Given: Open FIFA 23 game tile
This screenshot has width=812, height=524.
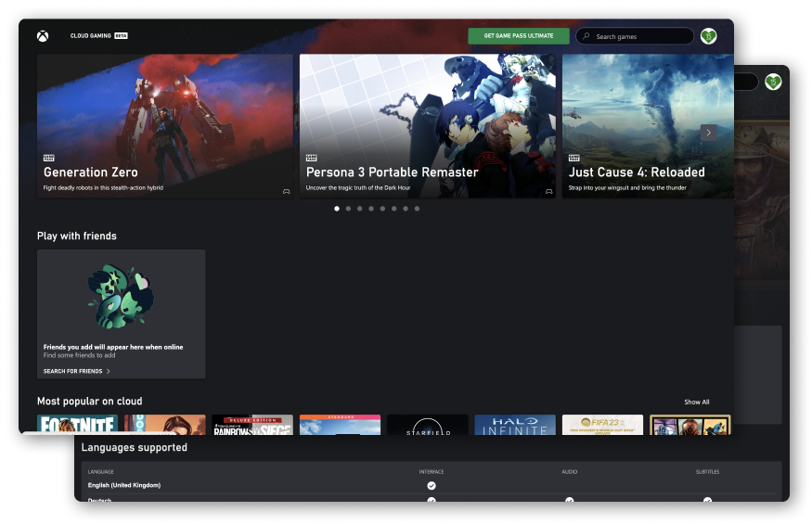Looking at the screenshot, I should tap(602, 425).
